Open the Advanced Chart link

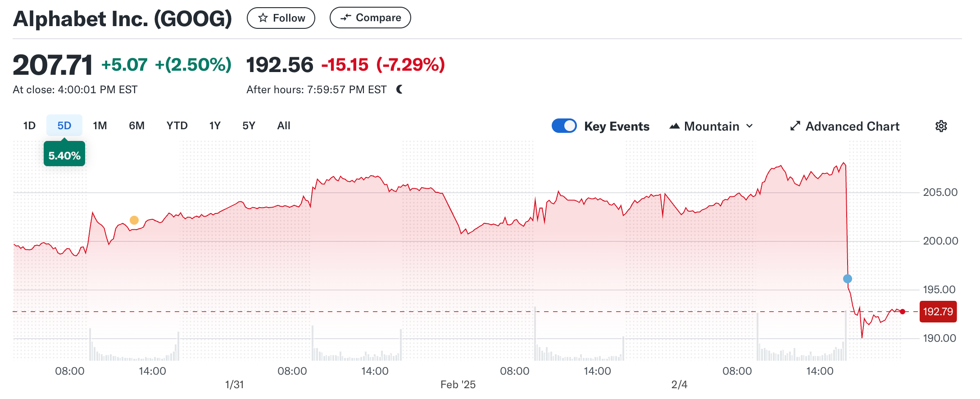(x=852, y=126)
